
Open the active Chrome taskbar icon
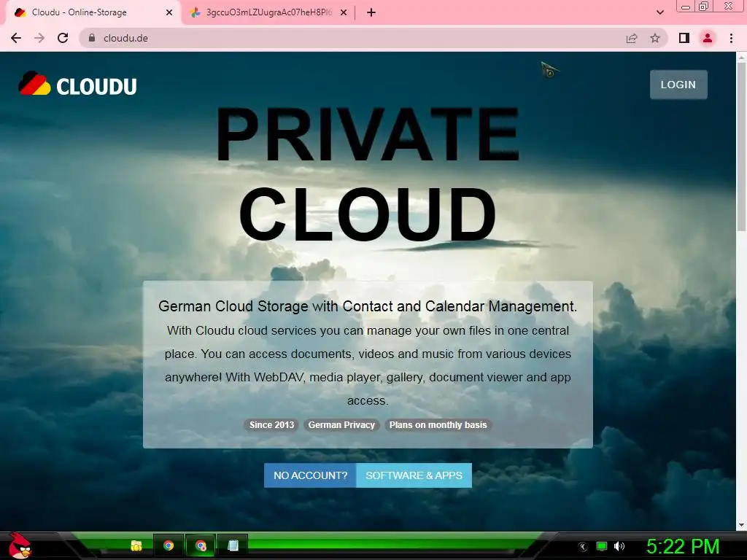click(201, 545)
